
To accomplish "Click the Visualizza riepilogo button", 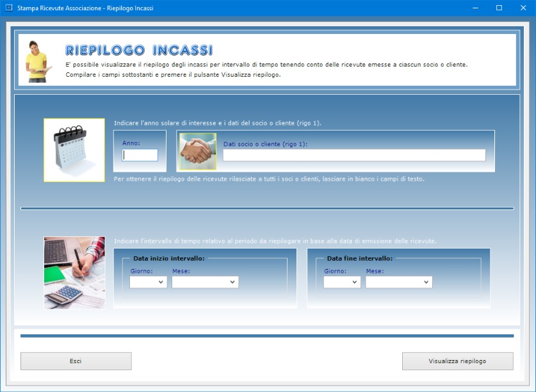I will coord(458,361).
